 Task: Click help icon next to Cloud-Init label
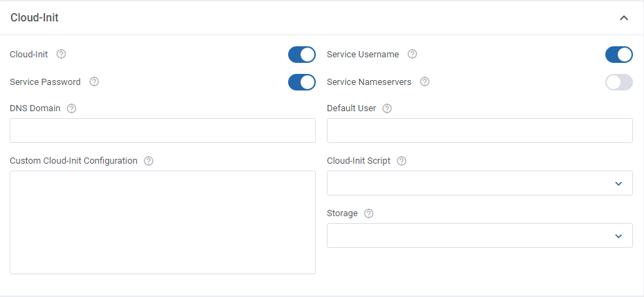coord(61,55)
